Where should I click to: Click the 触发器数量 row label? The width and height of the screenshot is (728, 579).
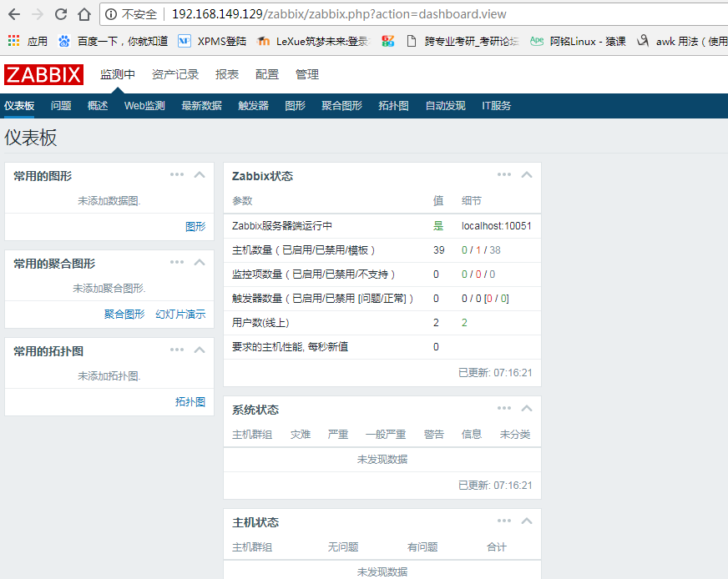click(323, 299)
